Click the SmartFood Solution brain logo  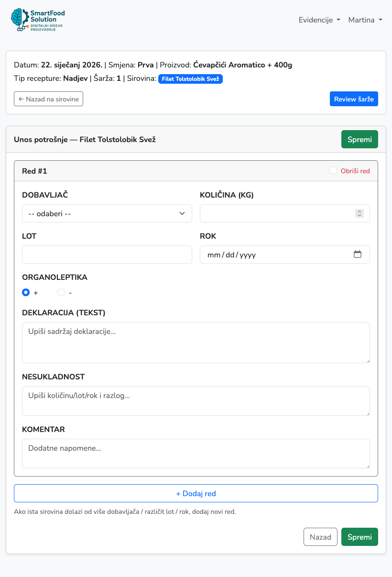38,20
